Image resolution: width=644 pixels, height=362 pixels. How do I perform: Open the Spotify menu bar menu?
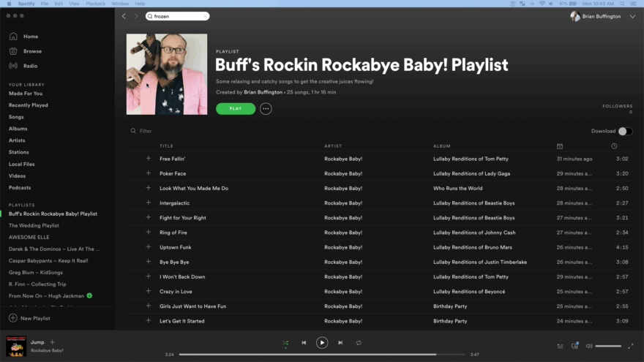(26, 4)
